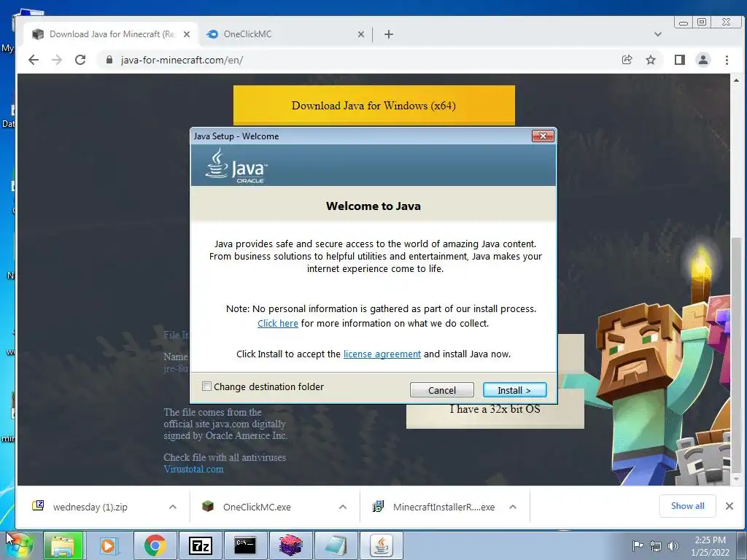Go forward in browser history
This screenshot has height=560, width=747.
[x=57, y=60]
